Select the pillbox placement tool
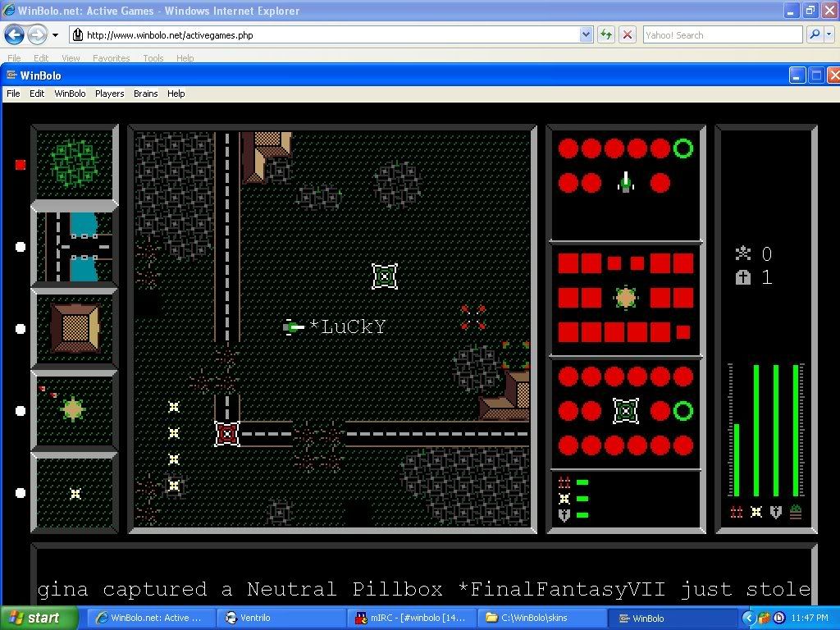The width and height of the screenshot is (840, 630). tap(75, 409)
